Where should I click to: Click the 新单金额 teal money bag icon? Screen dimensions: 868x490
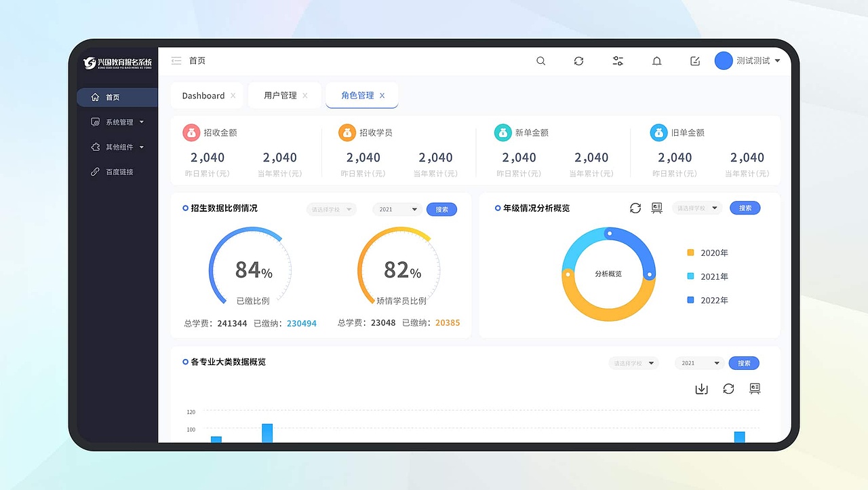[x=502, y=132]
